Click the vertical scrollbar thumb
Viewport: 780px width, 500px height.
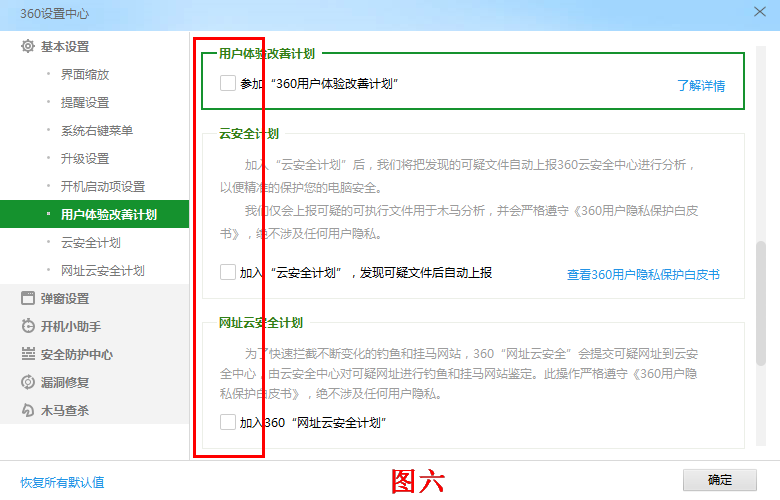tap(761, 303)
